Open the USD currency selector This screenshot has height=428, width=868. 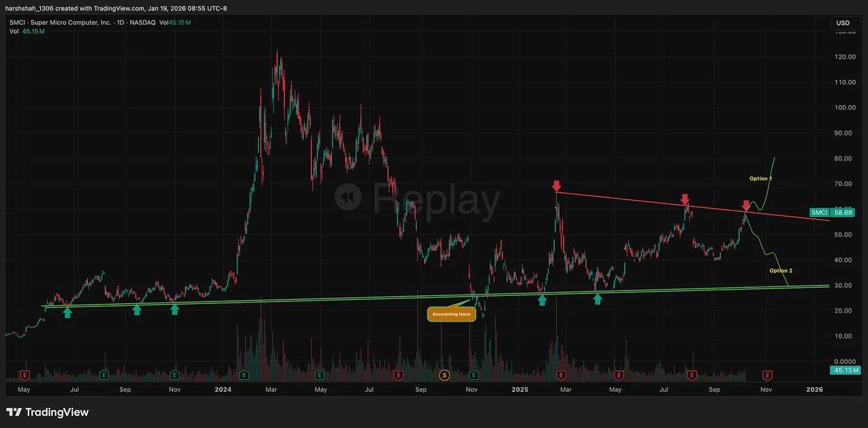(846, 23)
